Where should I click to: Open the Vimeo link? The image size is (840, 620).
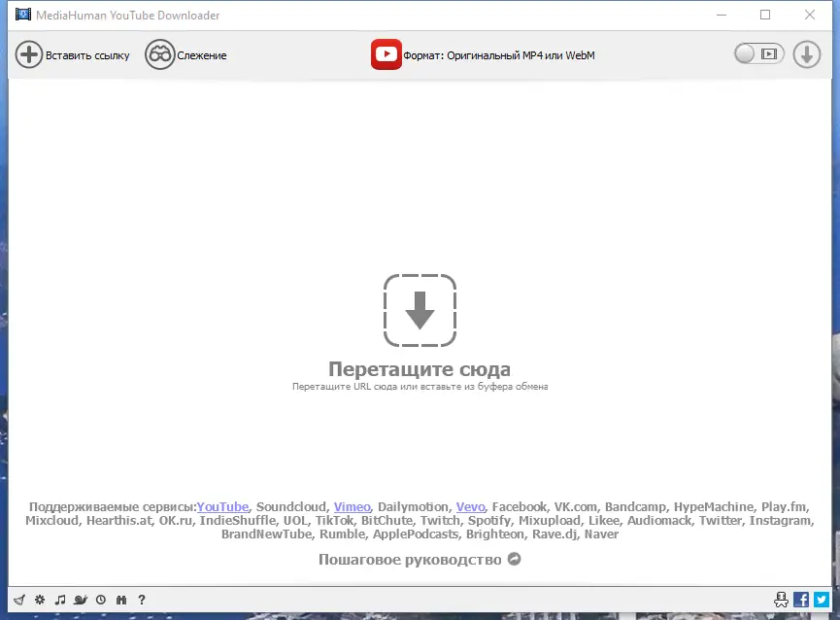[x=353, y=506]
